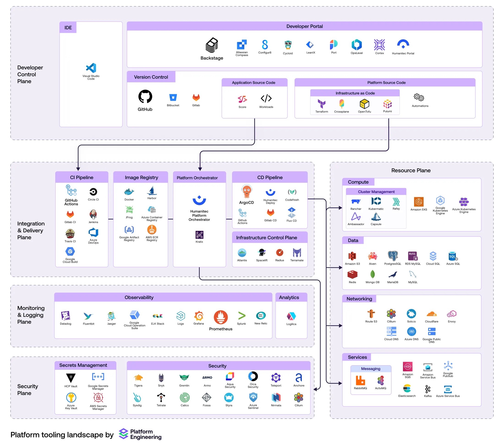Click the Kafka label in Services
This screenshot has width=504, height=445.
tap(427, 396)
